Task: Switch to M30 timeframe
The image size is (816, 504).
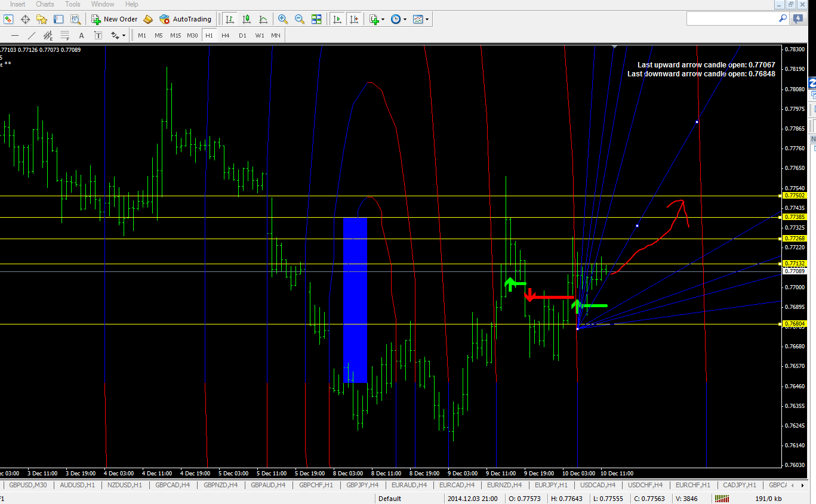Action: coord(192,35)
